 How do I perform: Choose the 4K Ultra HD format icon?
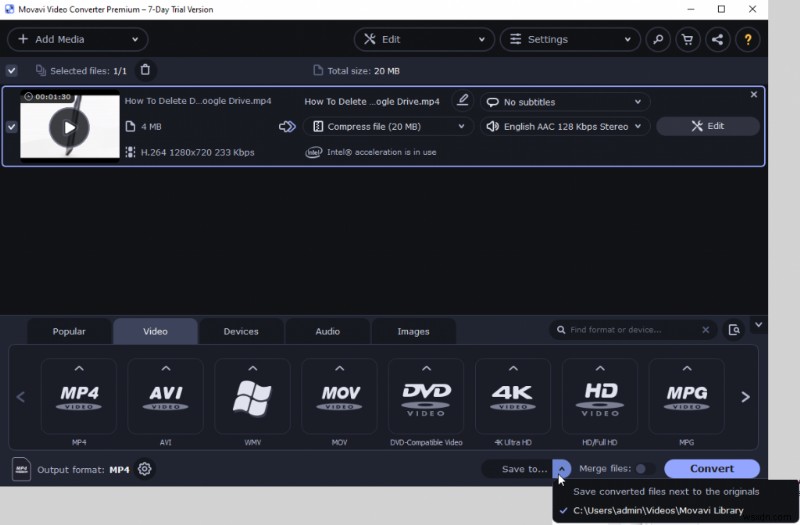(x=513, y=397)
